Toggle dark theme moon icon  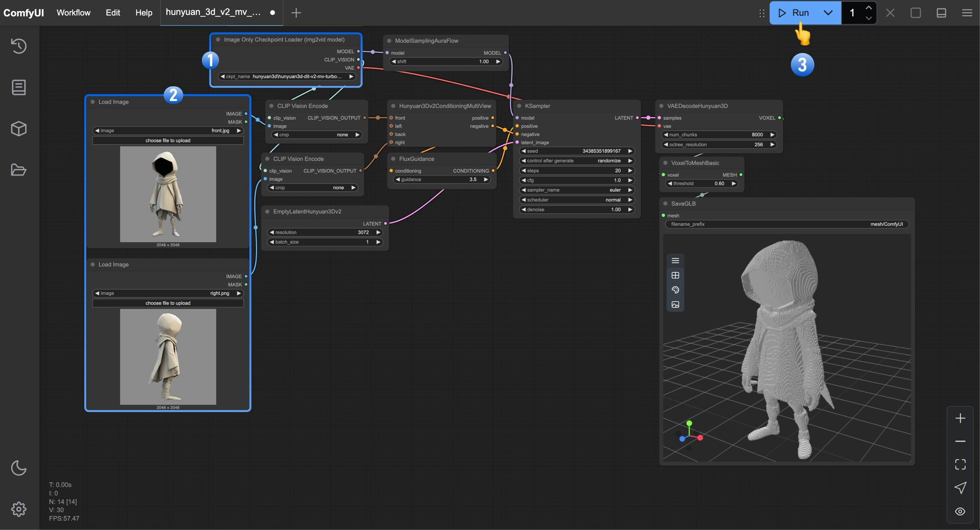pyautogui.click(x=19, y=468)
